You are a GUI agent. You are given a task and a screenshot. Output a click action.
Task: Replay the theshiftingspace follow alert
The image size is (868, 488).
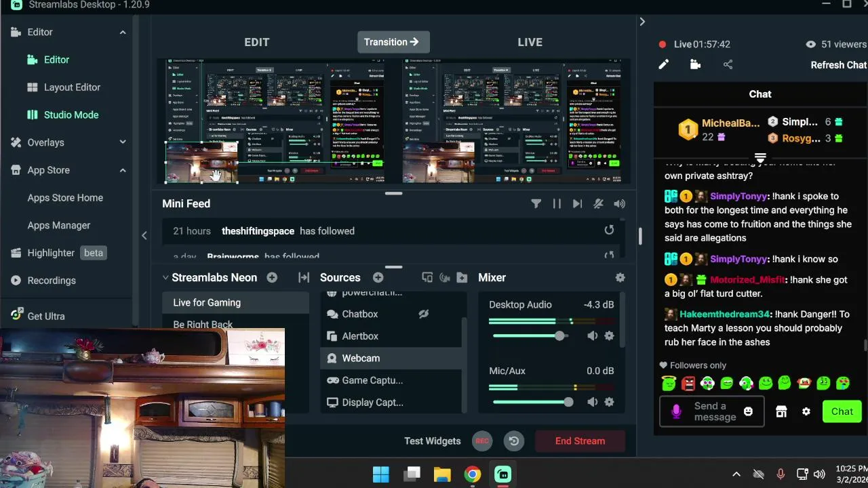[609, 230]
